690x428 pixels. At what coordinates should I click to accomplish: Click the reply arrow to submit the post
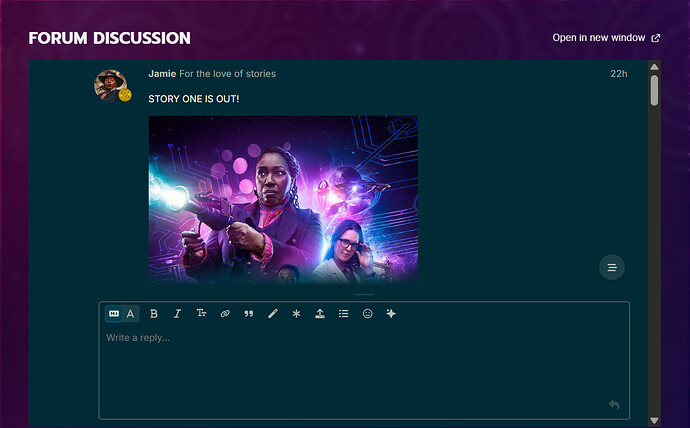[614, 404]
